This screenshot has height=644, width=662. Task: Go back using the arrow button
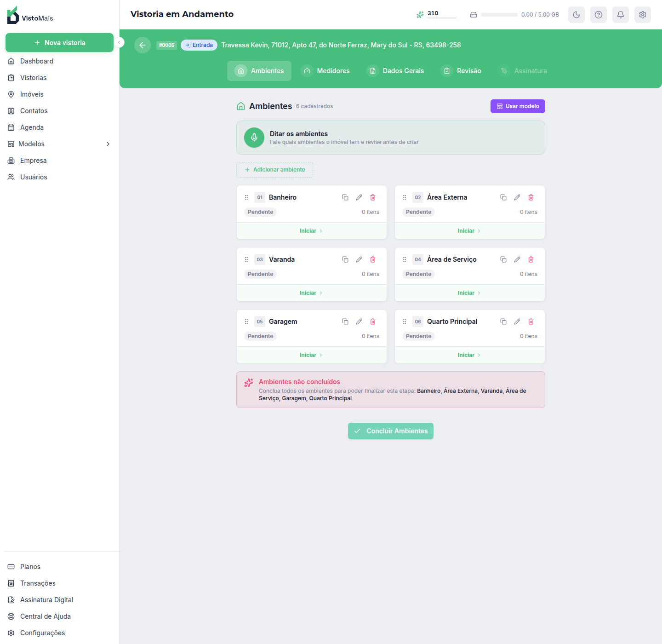coord(143,45)
